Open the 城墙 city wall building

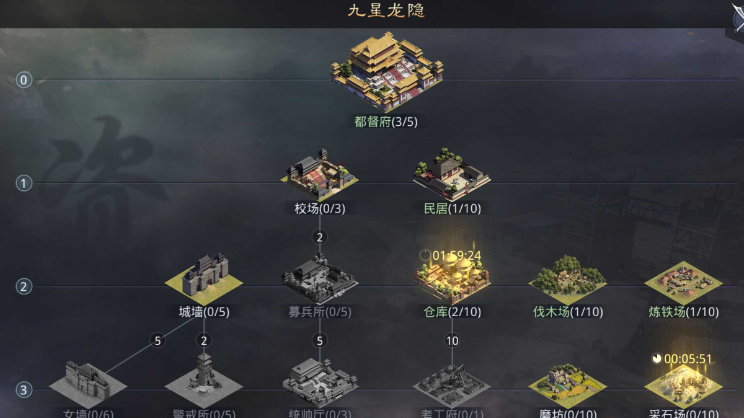pyautogui.click(x=204, y=279)
